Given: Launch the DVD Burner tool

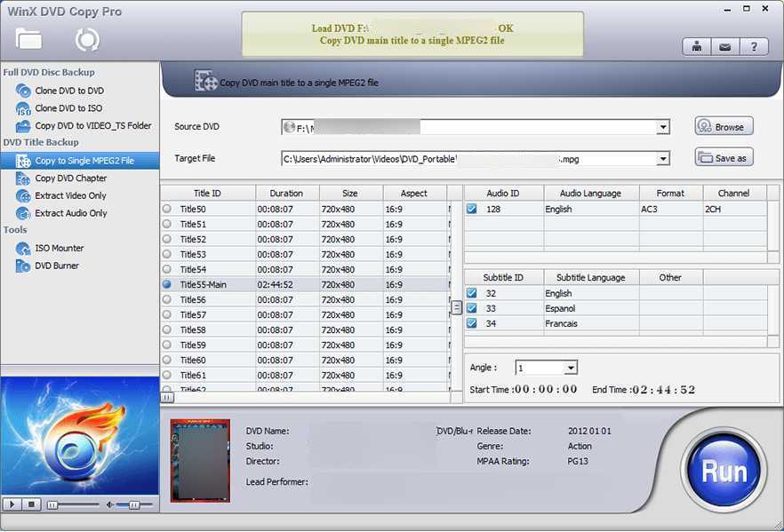Looking at the screenshot, I should coord(56,266).
